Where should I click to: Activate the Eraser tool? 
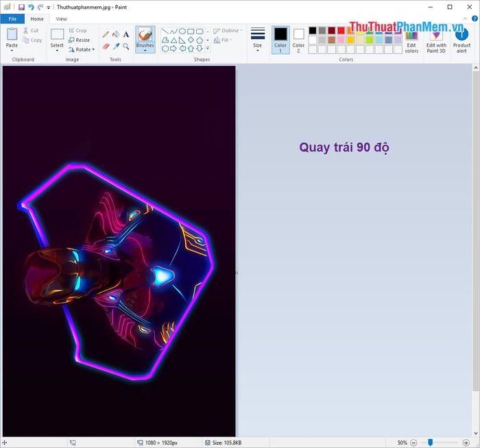point(106,47)
